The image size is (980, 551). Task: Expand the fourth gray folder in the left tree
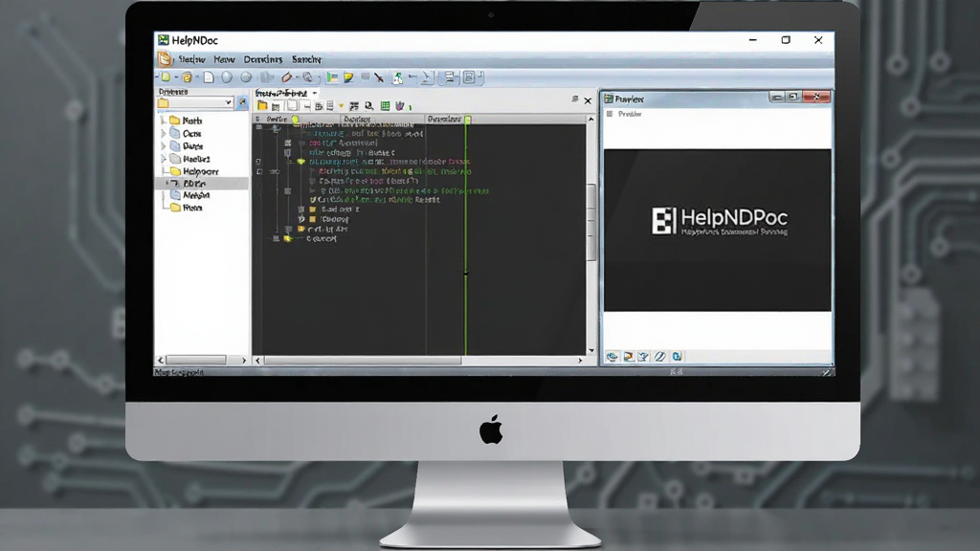tap(164, 159)
